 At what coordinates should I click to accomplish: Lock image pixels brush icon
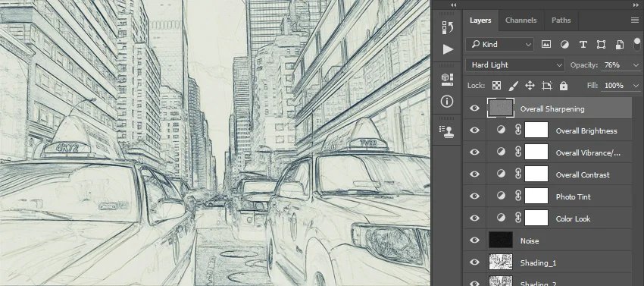[x=514, y=86]
